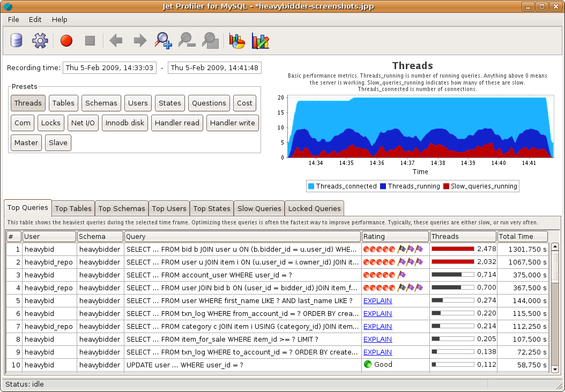Click recording start time field
Screen dimensions: 565x392
click(109, 67)
